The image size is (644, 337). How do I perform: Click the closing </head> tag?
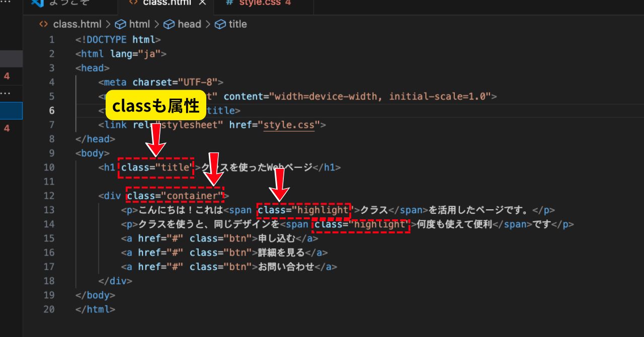[96, 139]
